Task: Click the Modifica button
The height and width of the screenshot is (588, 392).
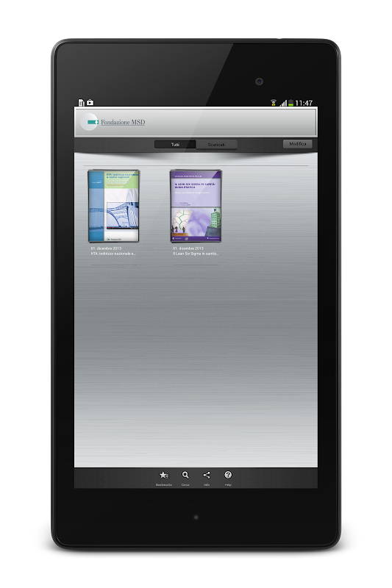Action: [297, 143]
